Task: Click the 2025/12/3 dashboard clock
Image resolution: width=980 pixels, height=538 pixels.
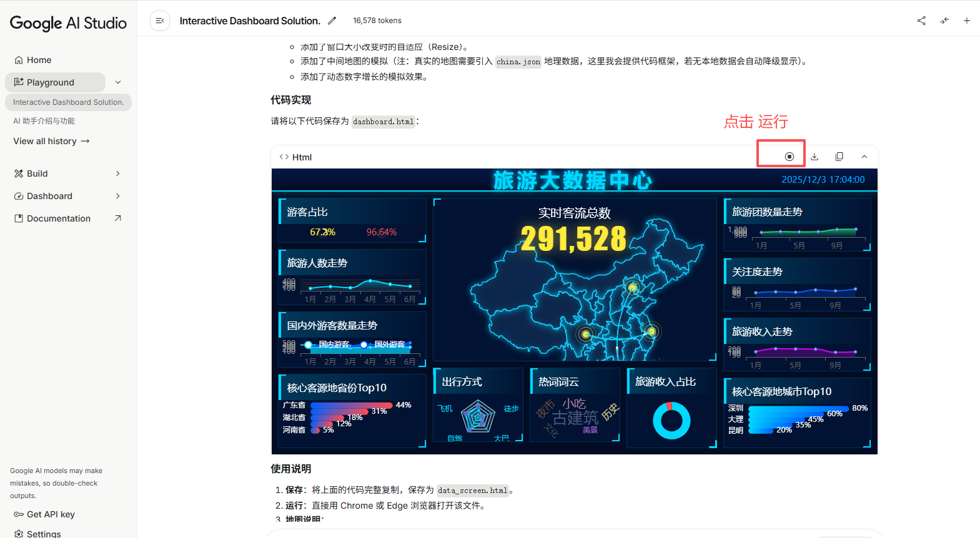Action: click(823, 180)
